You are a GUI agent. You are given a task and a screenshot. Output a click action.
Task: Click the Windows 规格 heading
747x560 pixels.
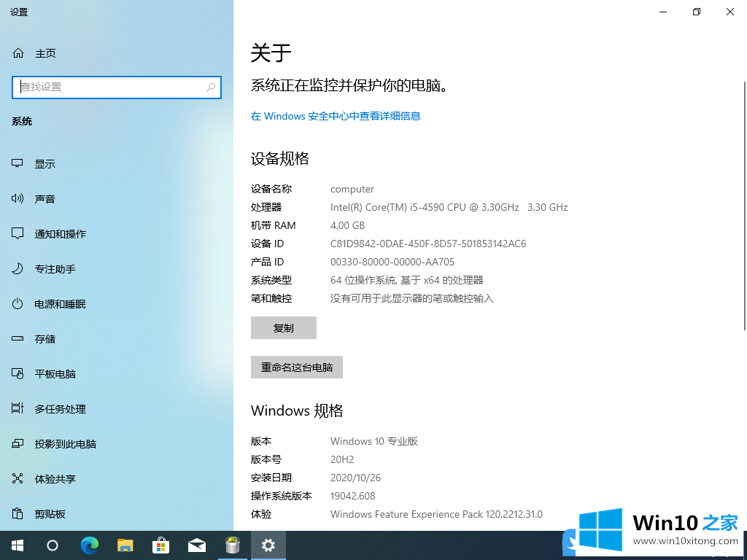pos(298,411)
